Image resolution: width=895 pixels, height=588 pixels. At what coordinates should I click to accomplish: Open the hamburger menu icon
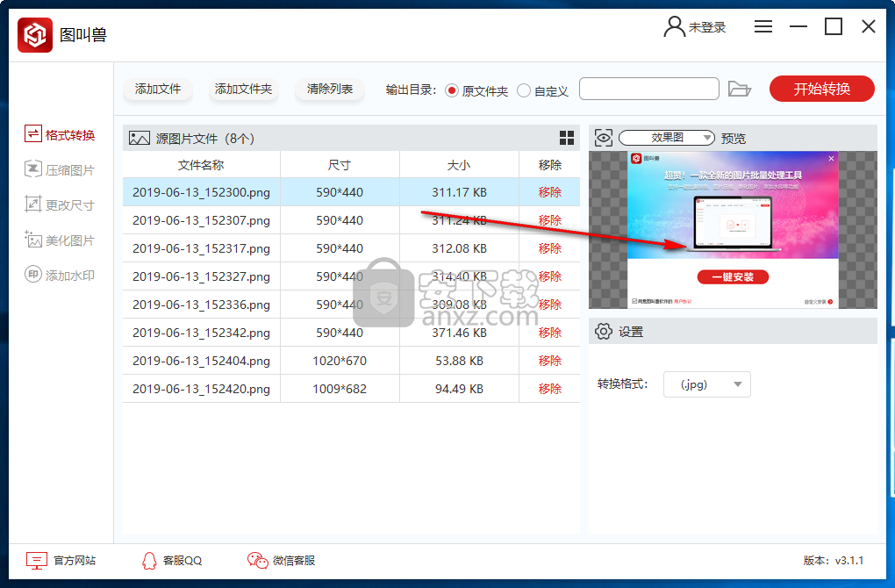(x=763, y=26)
